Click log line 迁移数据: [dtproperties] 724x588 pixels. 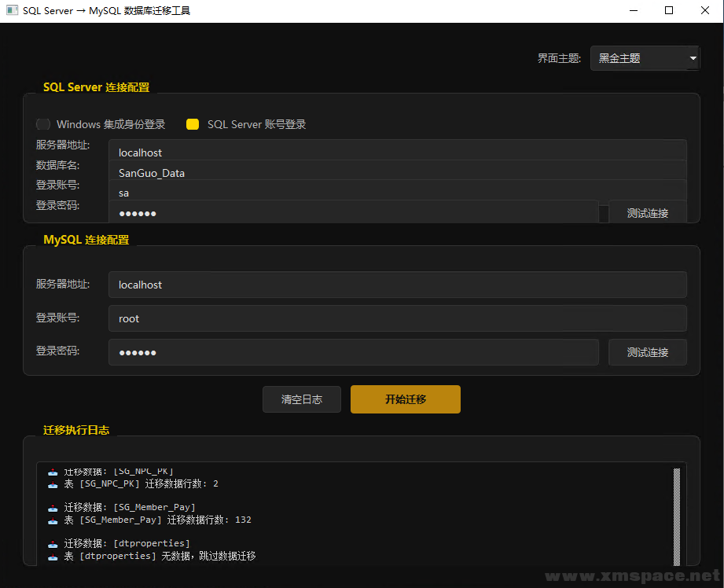pos(127,543)
